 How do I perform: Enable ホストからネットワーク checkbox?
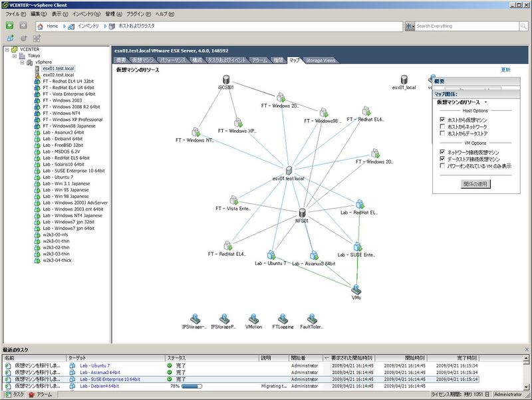[x=442, y=126]
